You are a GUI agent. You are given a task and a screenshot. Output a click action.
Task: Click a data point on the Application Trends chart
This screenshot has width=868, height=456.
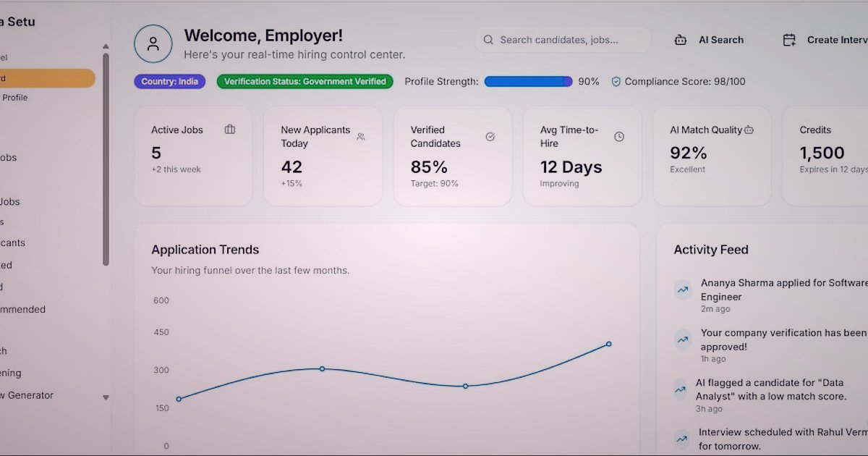coord(321,368)
